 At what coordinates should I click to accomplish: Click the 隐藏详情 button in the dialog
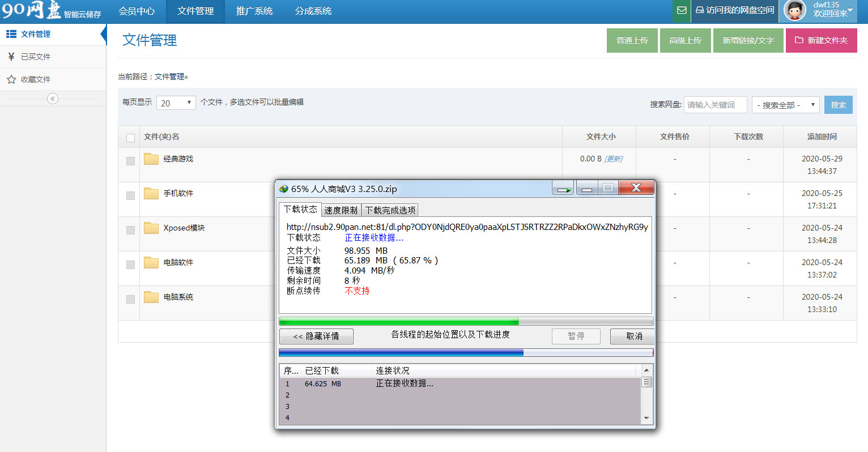[x=316, y=336]
